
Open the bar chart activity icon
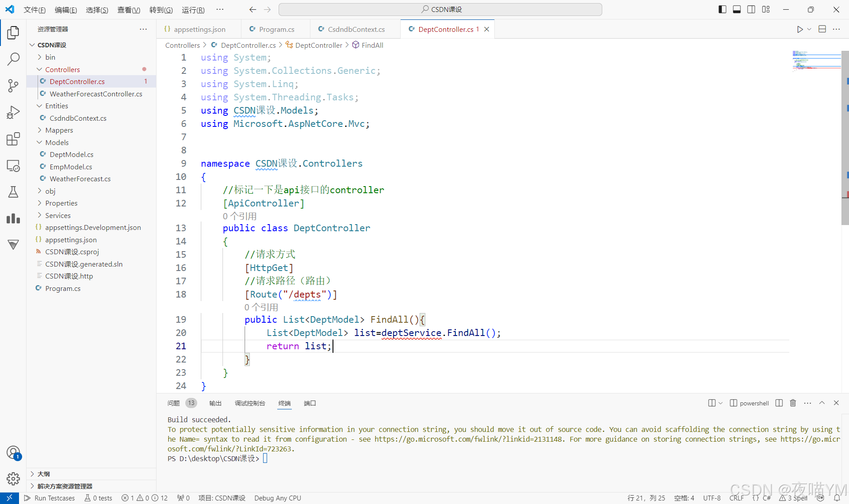[13, 218]
